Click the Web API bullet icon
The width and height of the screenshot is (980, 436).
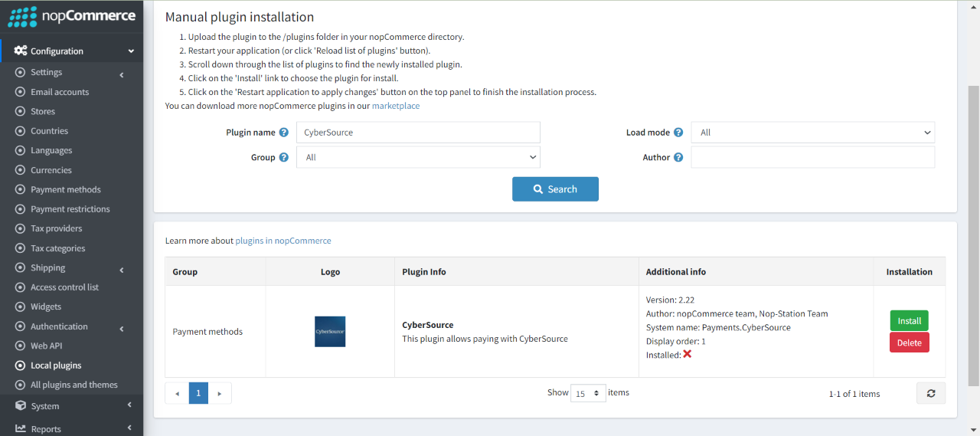pos(21,346)
